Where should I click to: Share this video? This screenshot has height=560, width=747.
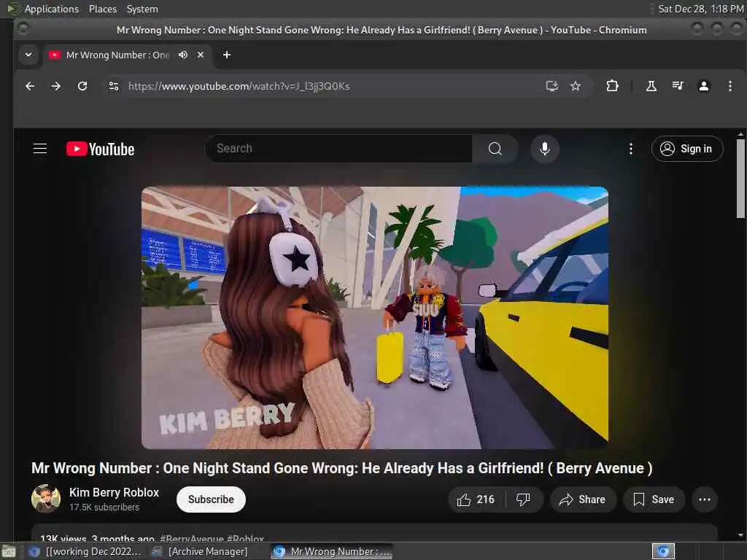pyautogui.click(x=583, y=499)
